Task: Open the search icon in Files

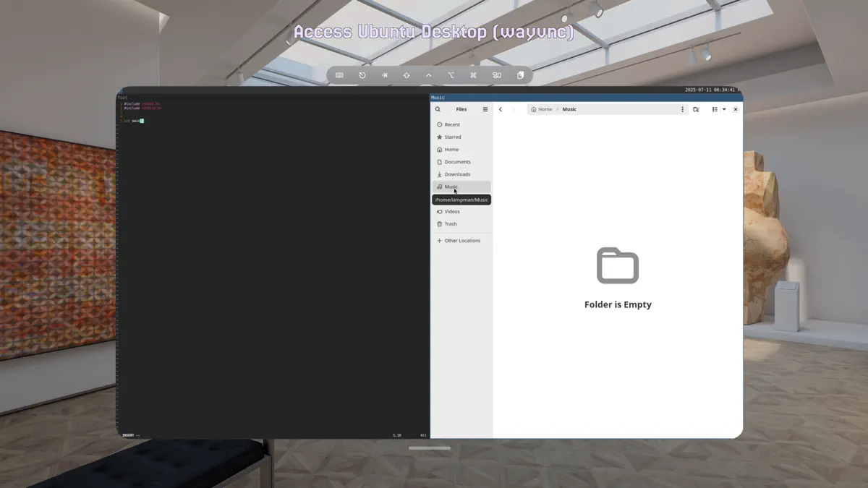Action: (438, 109)
